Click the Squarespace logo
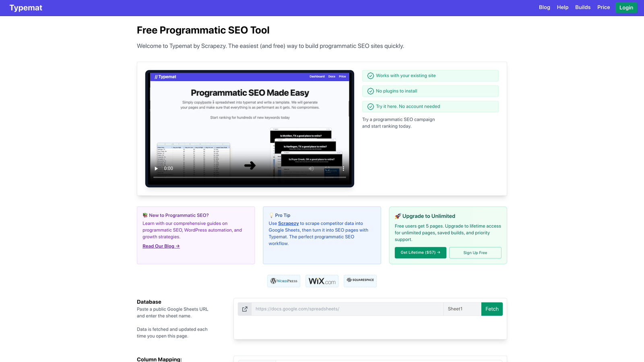 click(360, 281)
